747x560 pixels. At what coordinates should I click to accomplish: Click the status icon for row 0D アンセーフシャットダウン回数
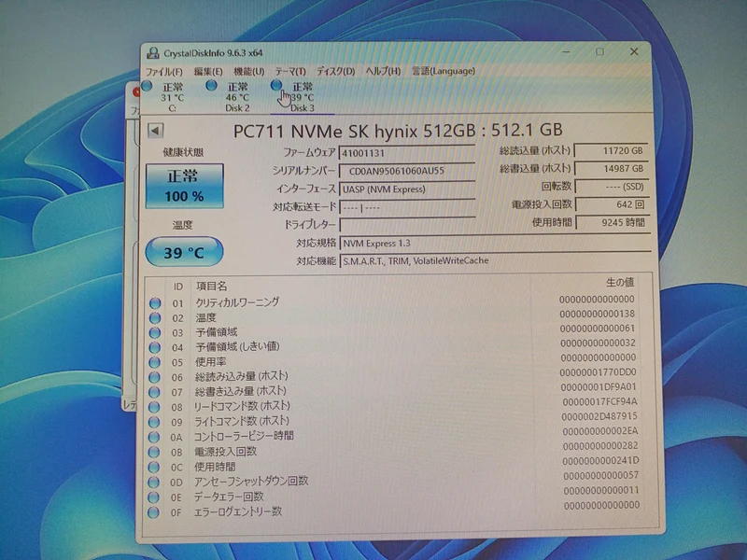click(x=153, y=482)
